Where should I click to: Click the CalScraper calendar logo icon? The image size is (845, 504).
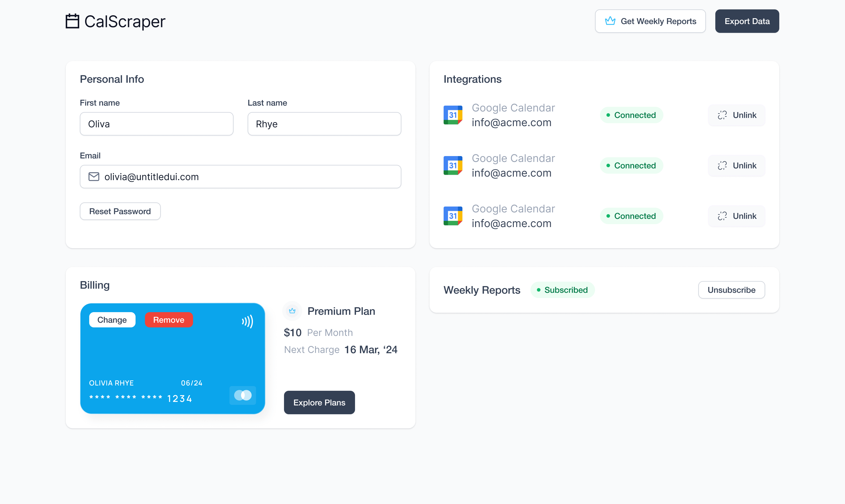[x=72, y=21]
